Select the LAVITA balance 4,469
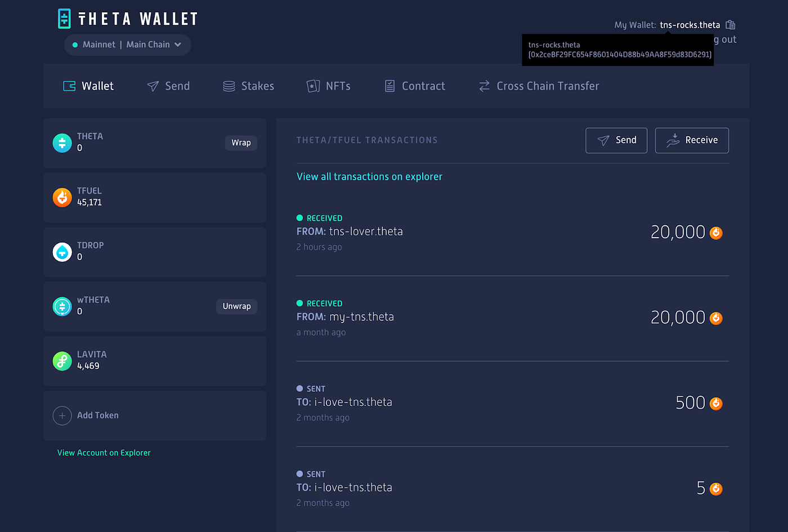Image resolution: width=788 pixels, height=532 pixels. click(88, 366)
